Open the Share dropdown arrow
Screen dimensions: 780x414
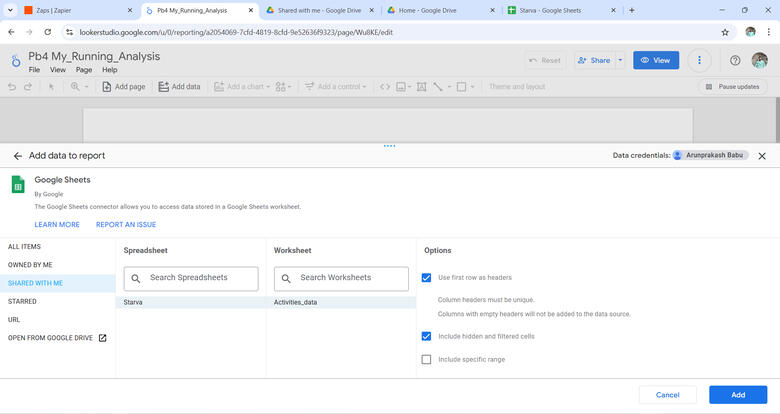(x=620, y=60)
